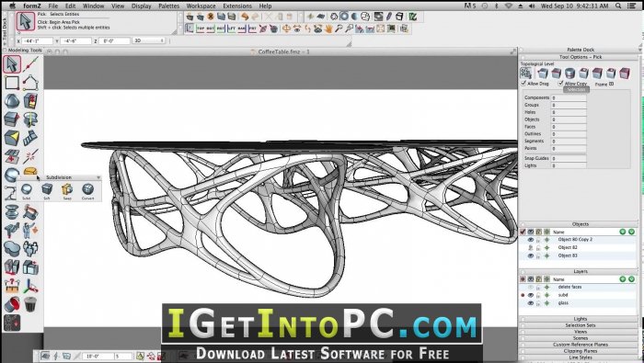The image size is (644, 363).
Task: Click the hand pan view tool
Action: (x=328, y=28)
